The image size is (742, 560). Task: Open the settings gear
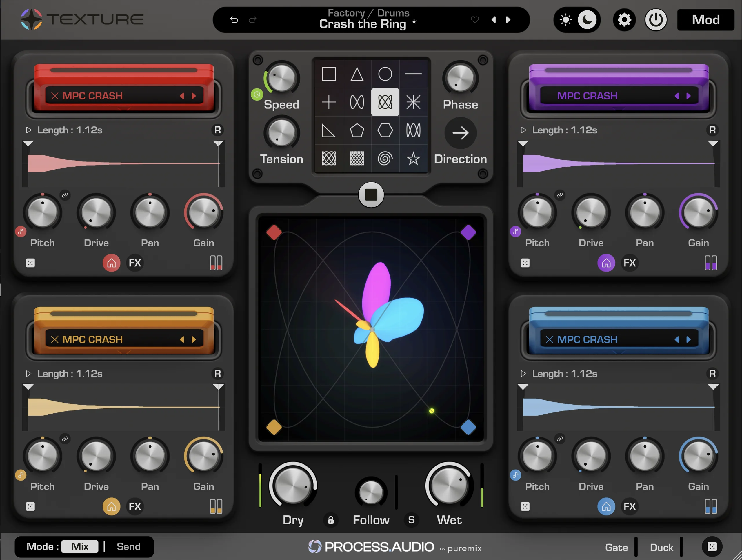[624, 20]
